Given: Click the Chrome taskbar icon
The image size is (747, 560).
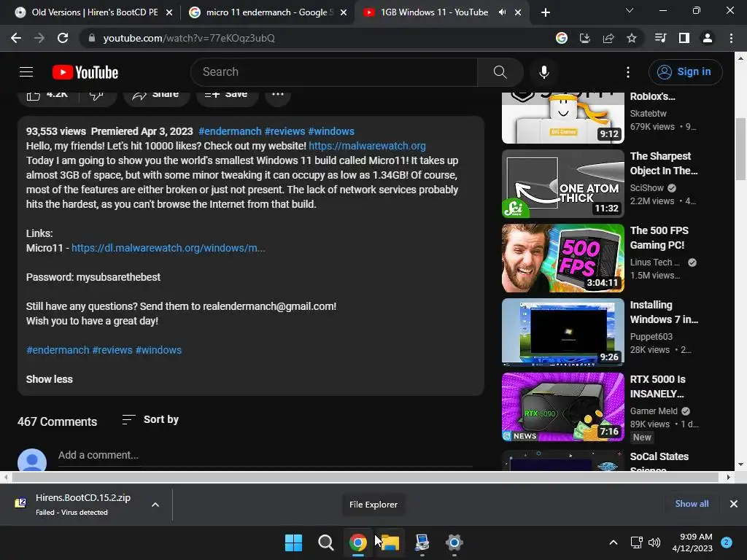Looking at the screenshot, I should point(357,542).
